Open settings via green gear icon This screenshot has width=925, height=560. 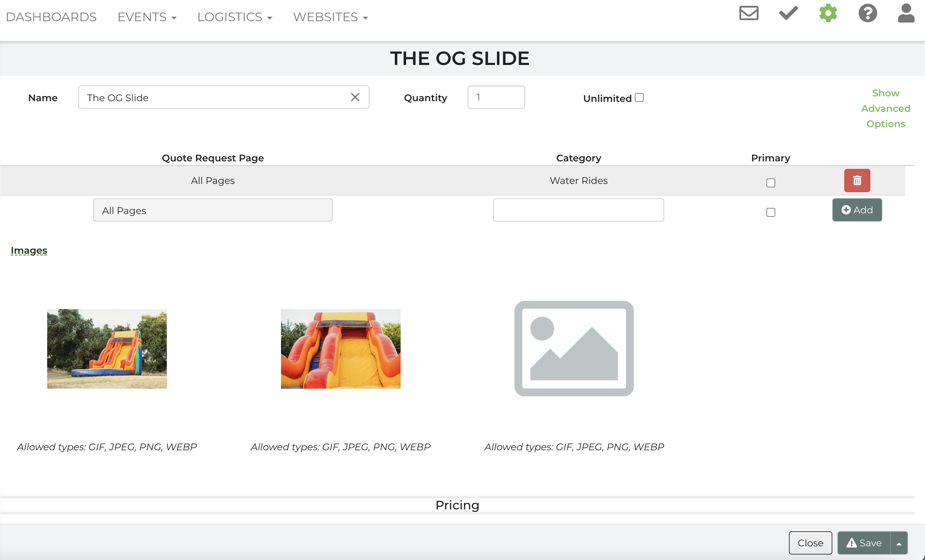[x=828, y=13]
